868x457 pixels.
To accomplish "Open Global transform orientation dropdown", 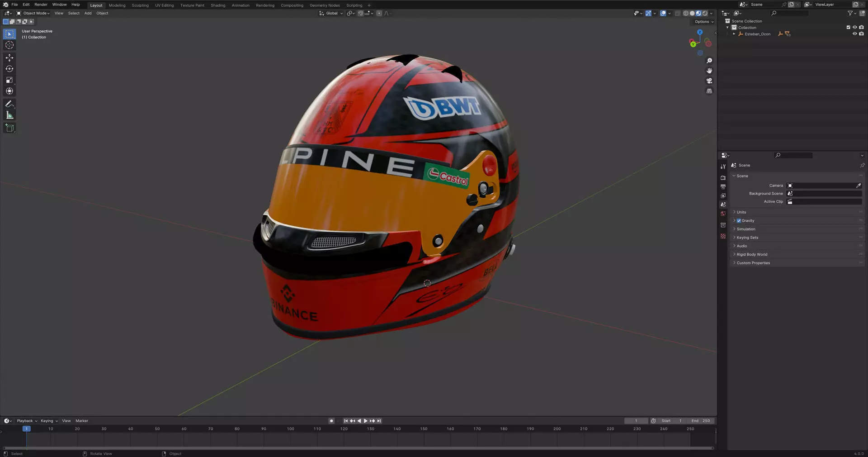I will [x=331, y=13].
